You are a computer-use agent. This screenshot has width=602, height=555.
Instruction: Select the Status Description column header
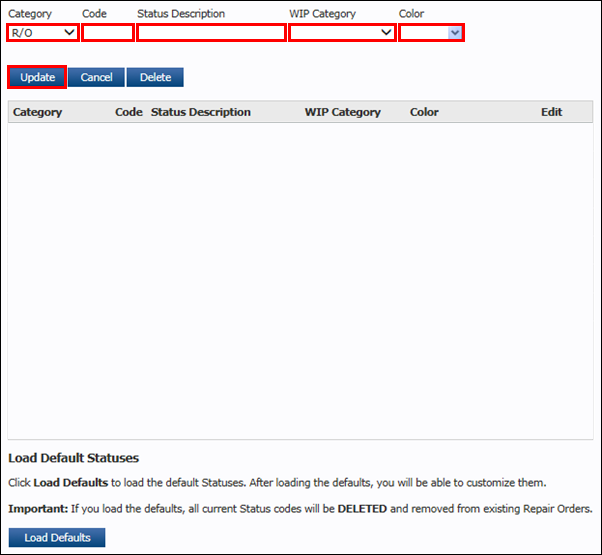pos(200,112)
